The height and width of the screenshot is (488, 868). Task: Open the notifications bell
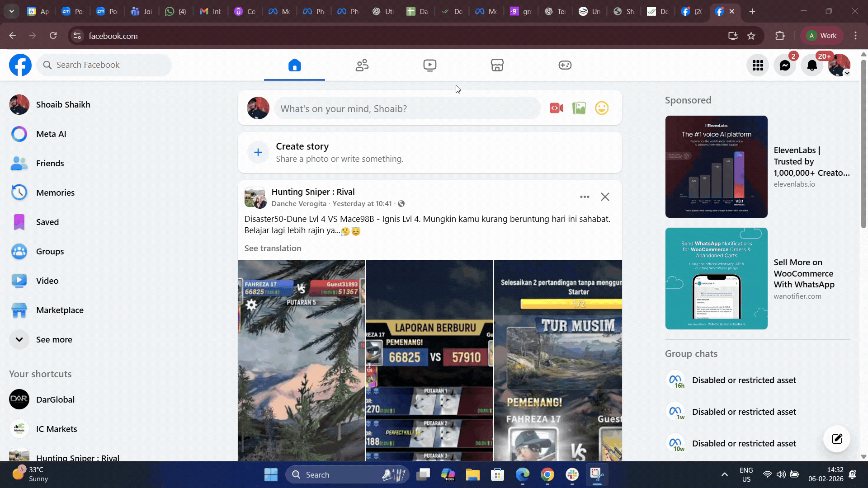click(x=812, y=66)
